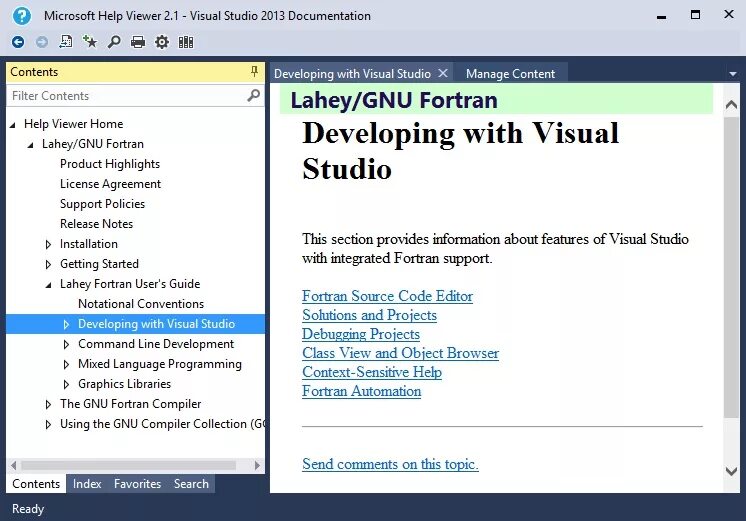The width and height of the screenshot is (746, 521).
Task: Click the Help Viewer question mark logo
Action: tap(21, 16)
